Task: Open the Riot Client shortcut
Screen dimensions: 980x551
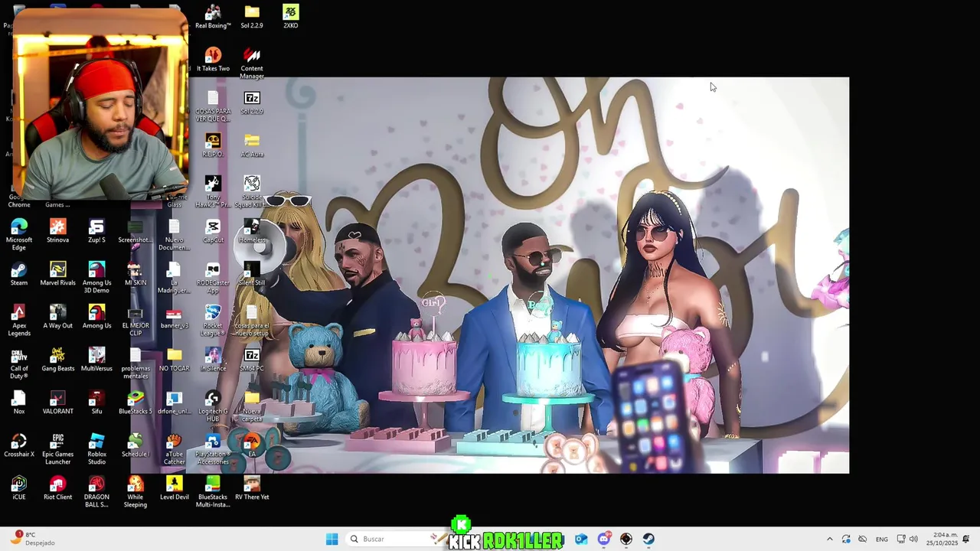Action: pos(57,488)
